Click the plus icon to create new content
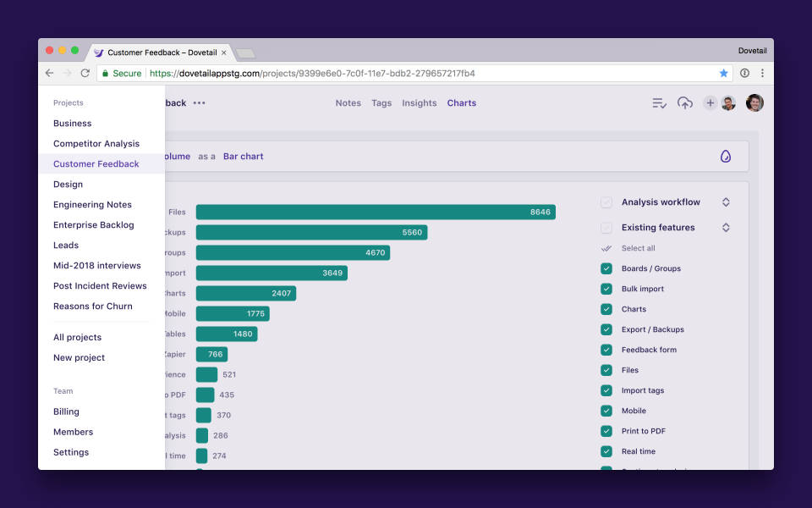Screen dimensions: 812x508 click(x=709, y=102)
